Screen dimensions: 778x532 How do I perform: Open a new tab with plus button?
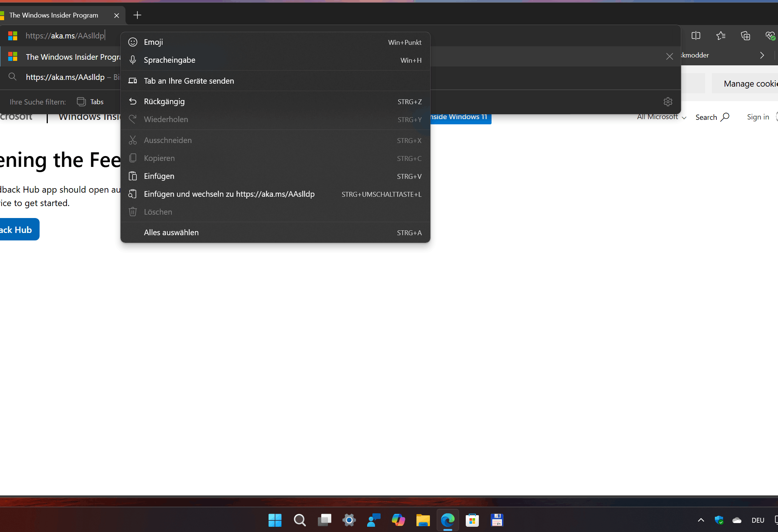(x=137, y=15)
